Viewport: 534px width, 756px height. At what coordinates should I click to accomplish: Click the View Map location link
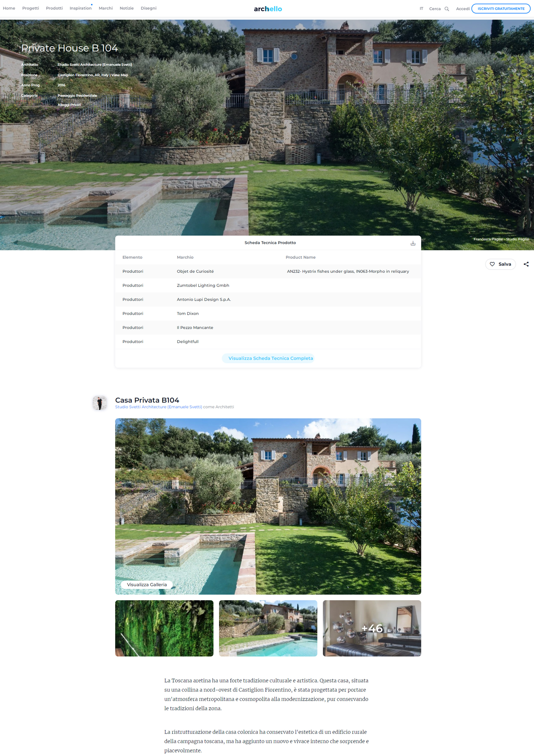click(x=120, y=75)
